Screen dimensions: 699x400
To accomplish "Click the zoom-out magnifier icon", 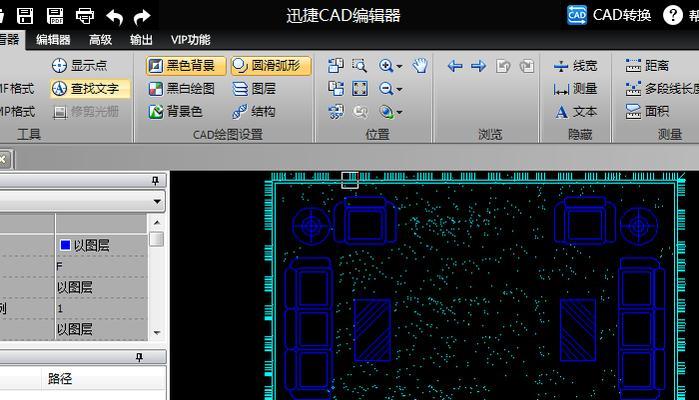I will click(386, 89).
